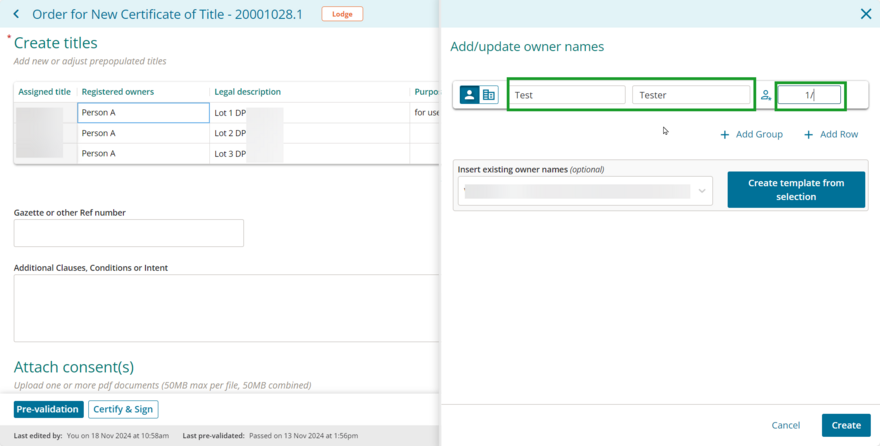Image resolution: width=880 pixels, height=446 pixels.
Task: Click the plus icon beside Add Row
Action: tap(808, 135)
